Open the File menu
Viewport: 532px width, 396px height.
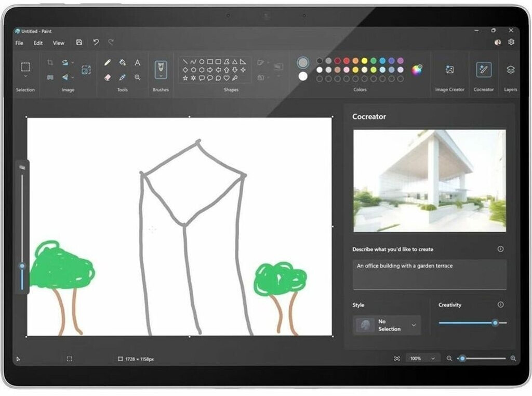pos(19,43)
